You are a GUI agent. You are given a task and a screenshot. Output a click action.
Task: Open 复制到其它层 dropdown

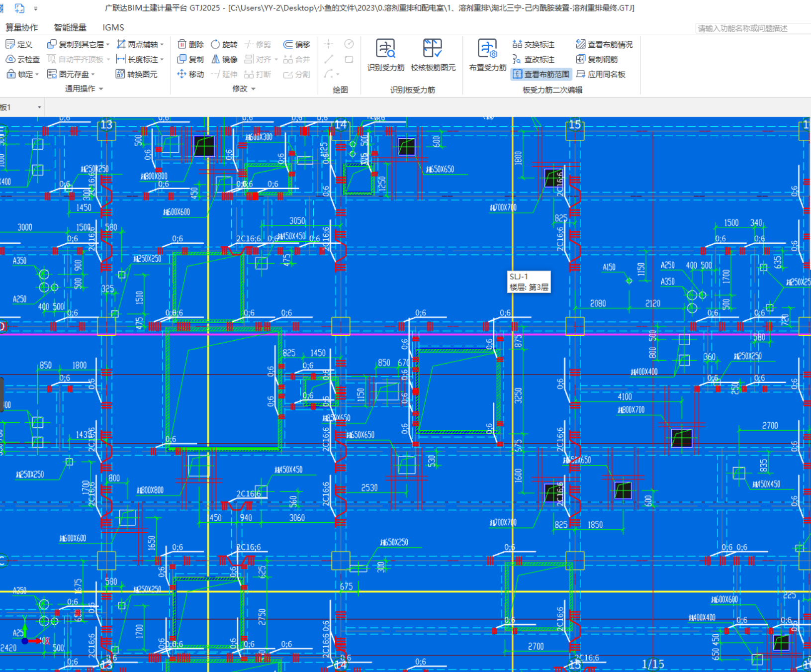pyautogui.click(x=108, y=45)
